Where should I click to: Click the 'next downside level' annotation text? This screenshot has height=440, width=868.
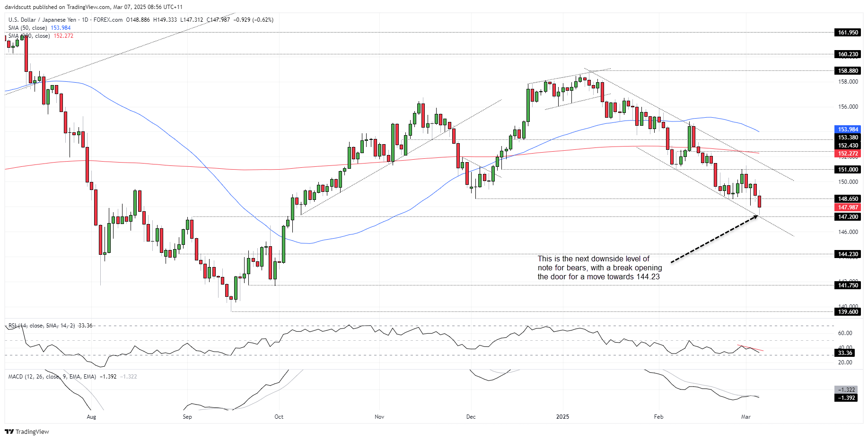tap(600, 268)
